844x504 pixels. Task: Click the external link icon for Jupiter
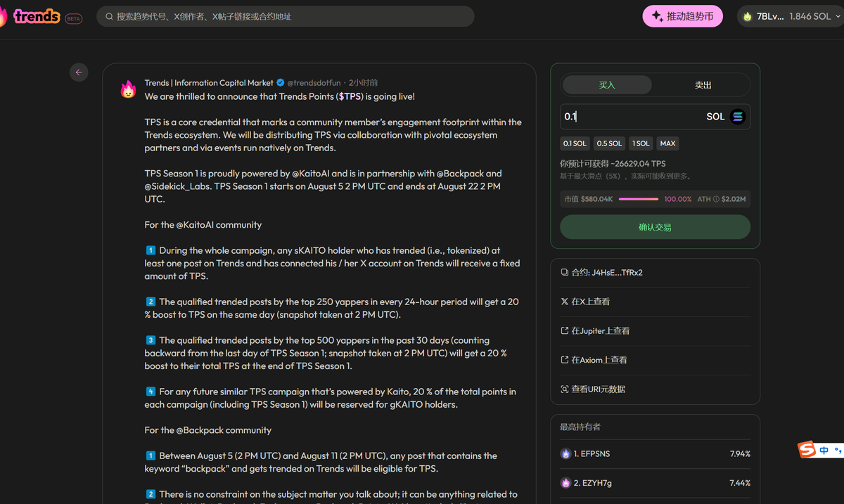(564, 330)
